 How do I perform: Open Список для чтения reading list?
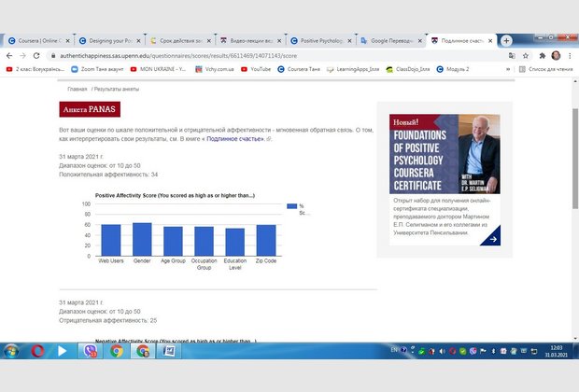click(x=546, y=69)
